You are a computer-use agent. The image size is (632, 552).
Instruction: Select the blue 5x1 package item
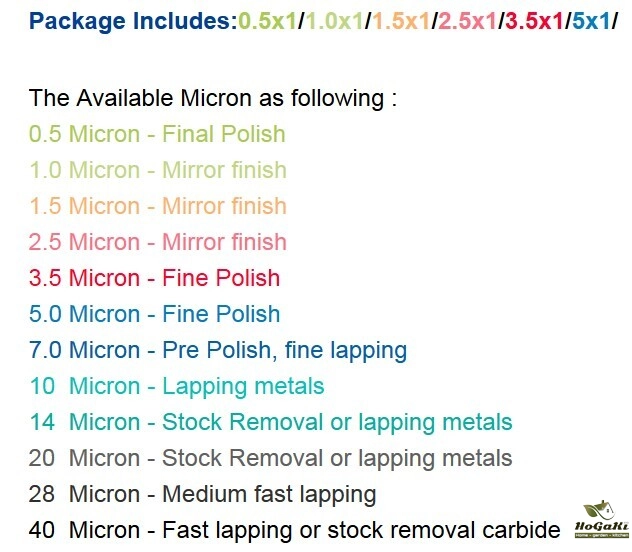tap(589, 19)
